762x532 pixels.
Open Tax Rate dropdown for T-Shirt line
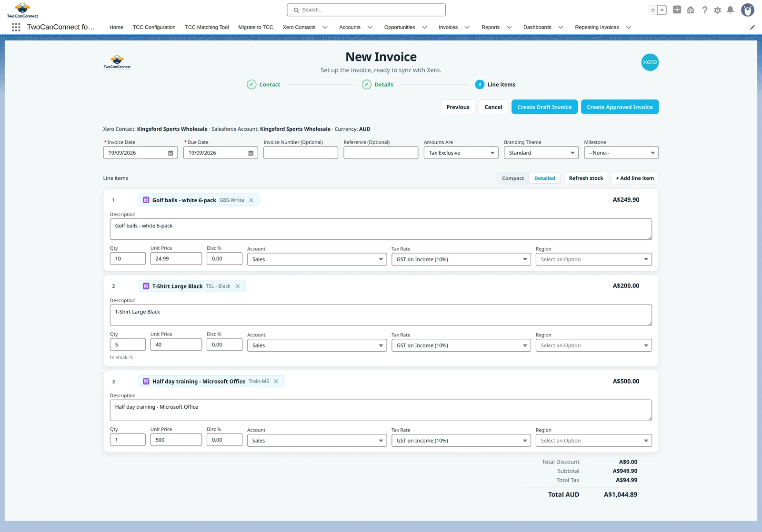point(461,345)
